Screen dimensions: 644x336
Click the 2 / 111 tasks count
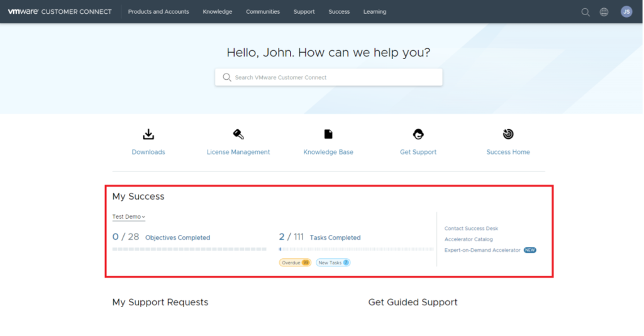(x=291, y=237)
